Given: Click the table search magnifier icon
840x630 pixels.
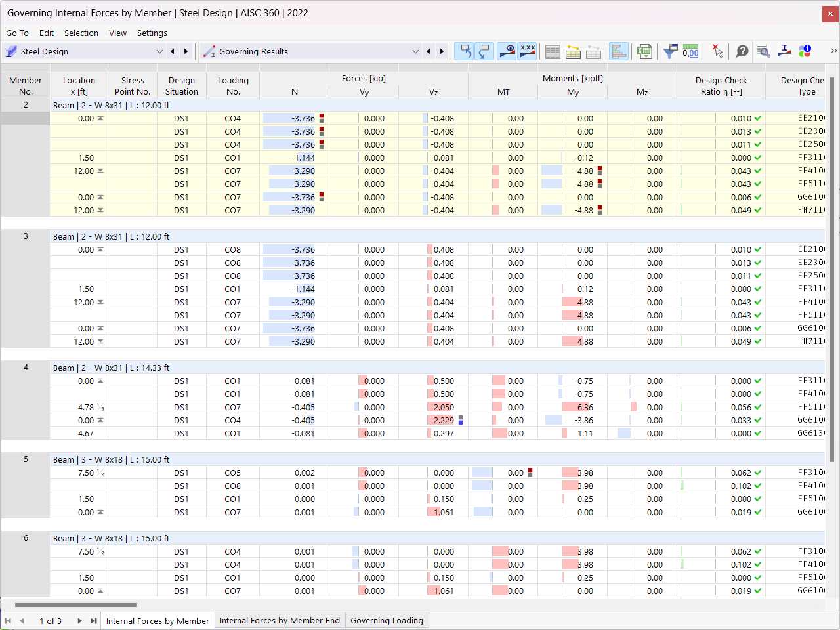Looking at the screenshot, I should click(763, 51).
